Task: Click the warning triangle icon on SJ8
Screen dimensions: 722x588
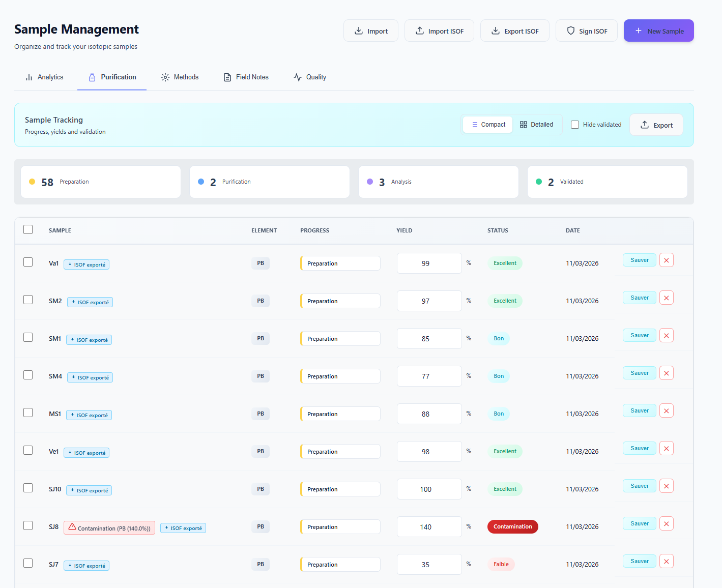Action: (72, 527)
